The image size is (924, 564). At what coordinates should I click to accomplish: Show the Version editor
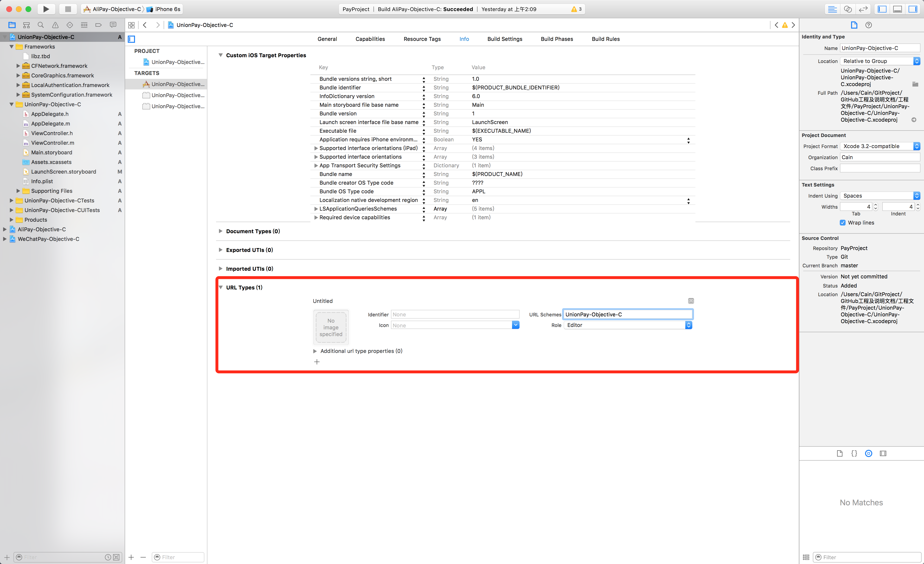pyautogui.click(x=863, y=9)
